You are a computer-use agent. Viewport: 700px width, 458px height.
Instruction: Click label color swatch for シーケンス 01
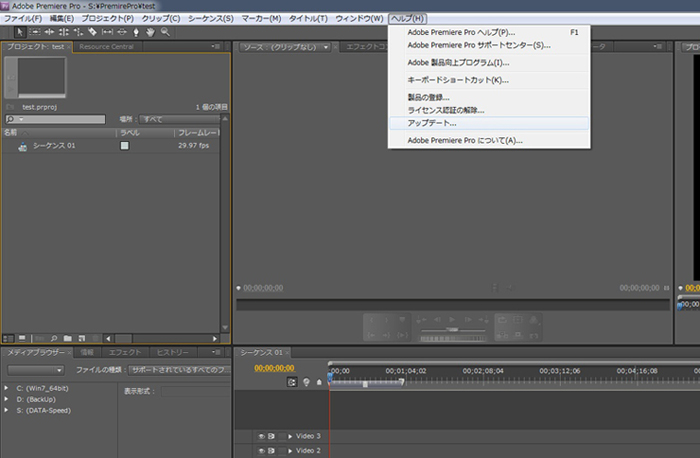click(125, 146)
